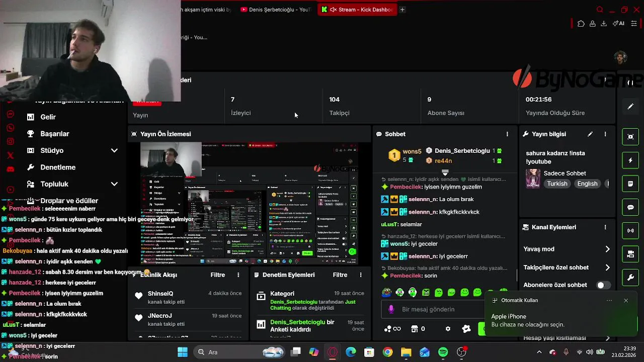Open profile avatar at top right
This screenshot has width=644, height=362.
pos(620,57)
